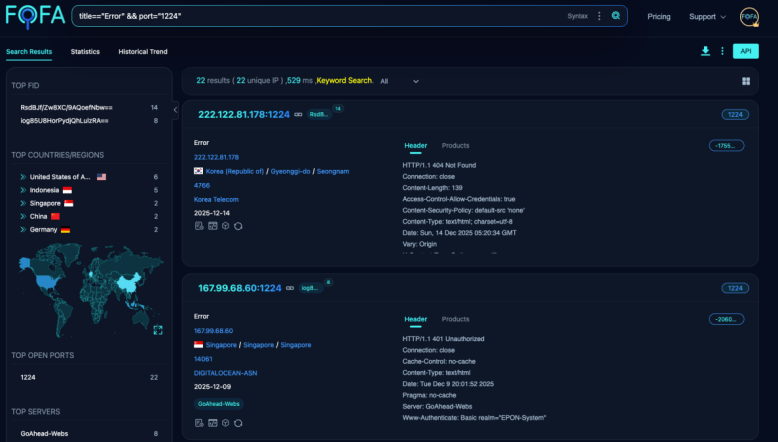This screenshot has width=778, height=442.
Task: Switch to the Statistics tab
Action: pos(85,52)
